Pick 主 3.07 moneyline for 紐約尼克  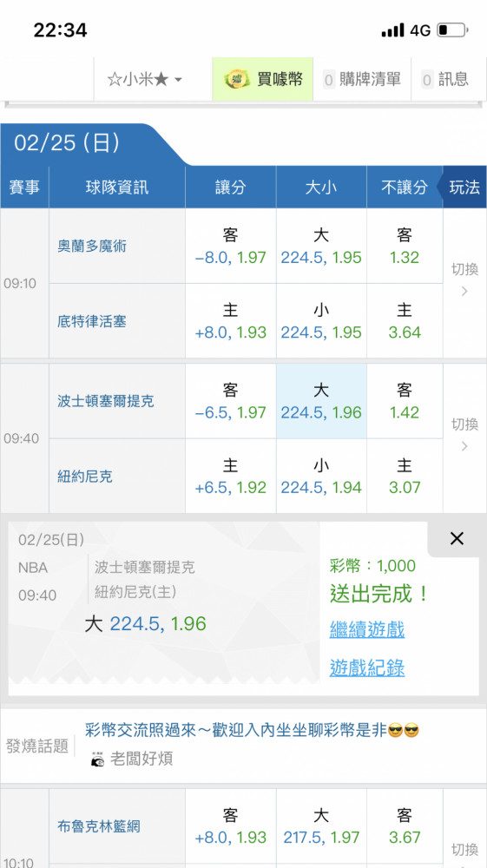[x=405, y=476]
